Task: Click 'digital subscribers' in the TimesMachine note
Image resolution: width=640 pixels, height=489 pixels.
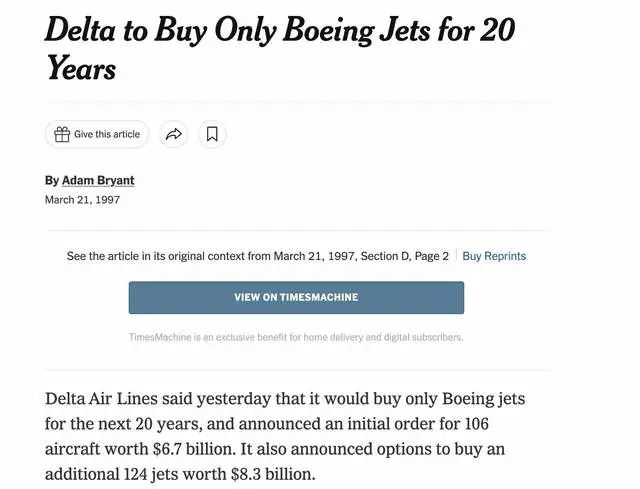Action: pyautogui.click(x=425, y=337)
